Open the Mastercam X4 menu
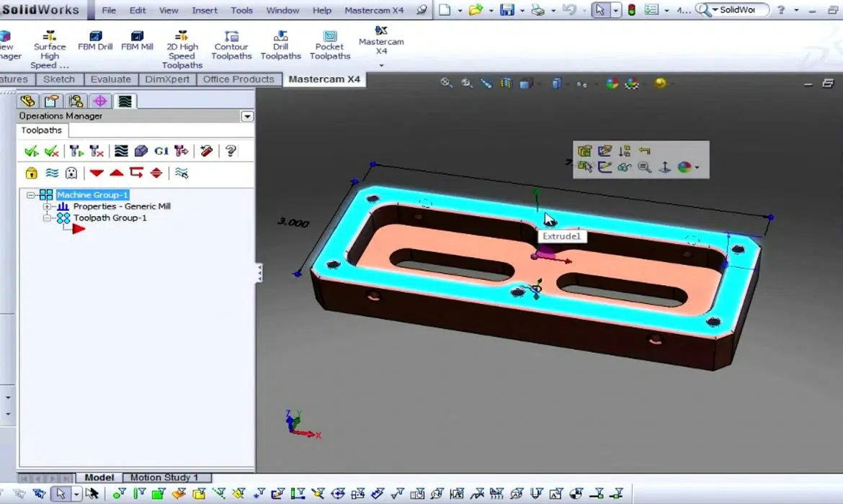Screen dimensions: 843x504 tap(374, 10)
